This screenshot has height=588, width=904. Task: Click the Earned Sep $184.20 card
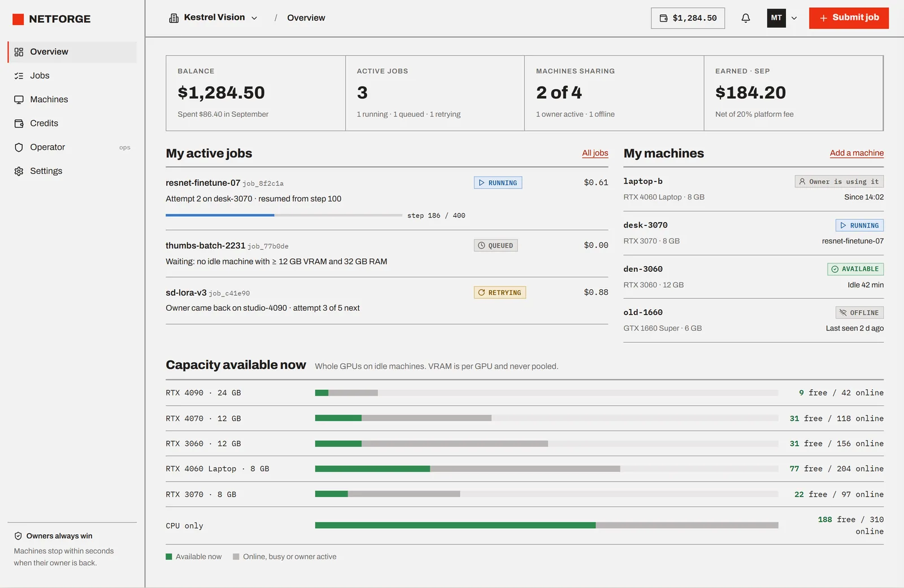click(x=793, y=93)
